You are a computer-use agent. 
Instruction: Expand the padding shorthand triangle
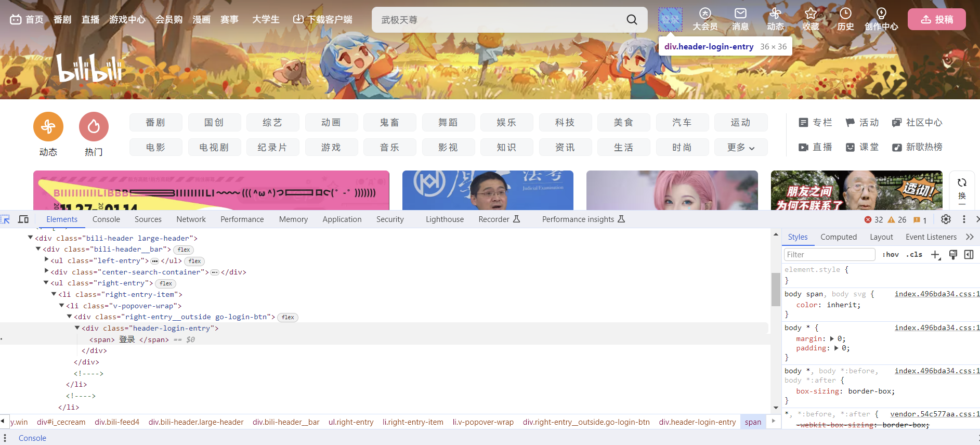[x=836, y=348]
